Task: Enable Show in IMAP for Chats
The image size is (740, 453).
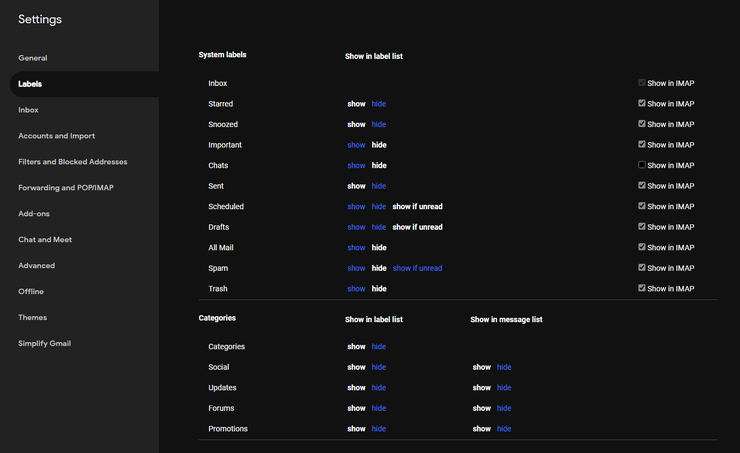Action: tap(641, 165)
